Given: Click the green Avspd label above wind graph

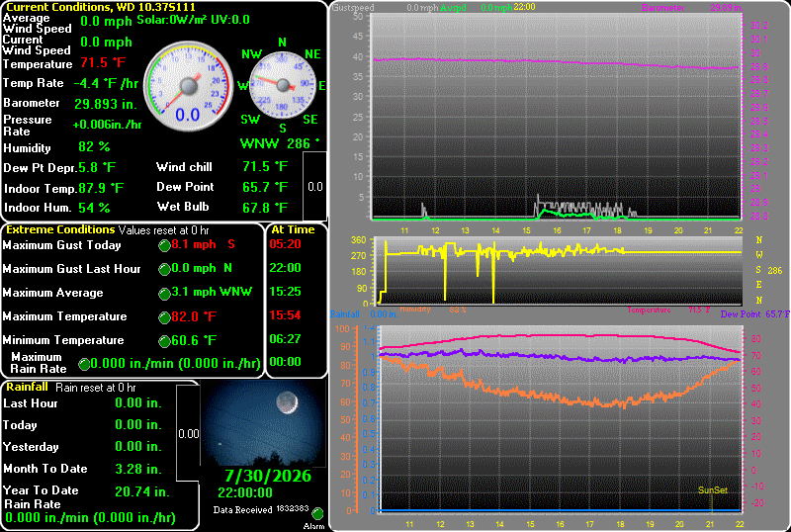Looking at the screenshot, I should point(453,8).
